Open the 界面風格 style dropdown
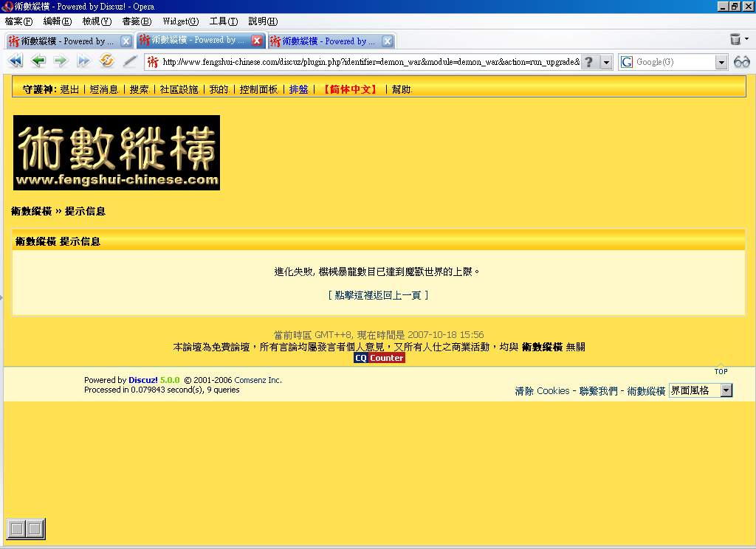 coord(726,390)
